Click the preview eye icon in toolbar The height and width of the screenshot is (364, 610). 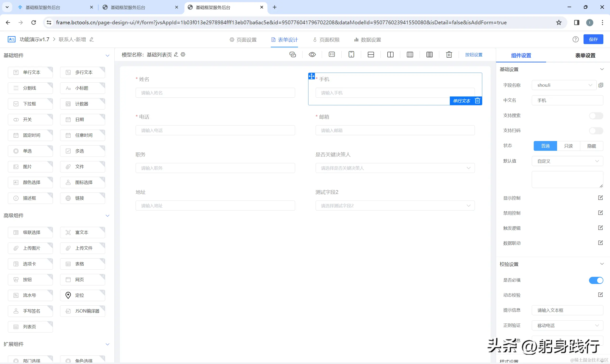pyautogui.click(x=312, y=55)
